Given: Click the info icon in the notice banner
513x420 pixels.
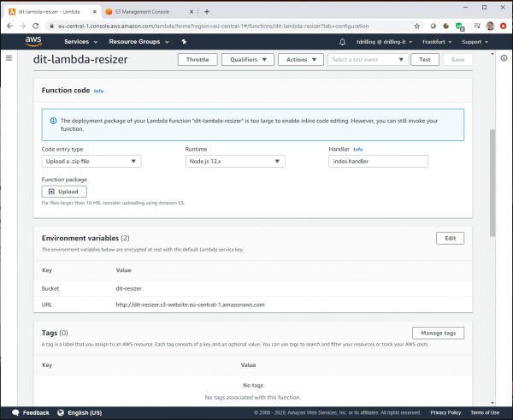Looking at the screenshot, I should [53, 121].
